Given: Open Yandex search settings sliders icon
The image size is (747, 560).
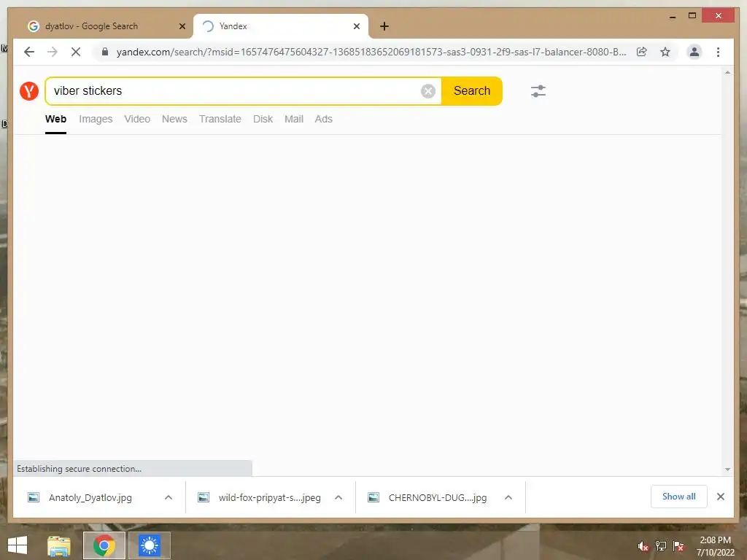Looking at the screenshot, I should tap(538, 91).
